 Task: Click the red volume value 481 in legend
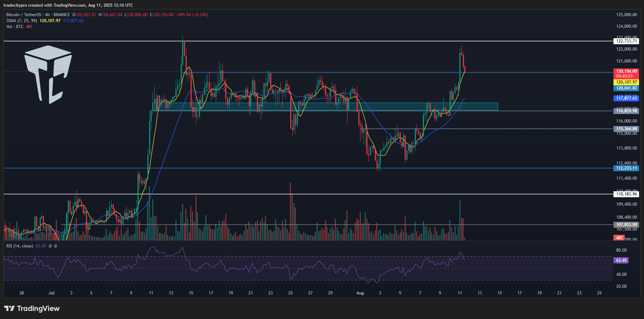[29, 27]
